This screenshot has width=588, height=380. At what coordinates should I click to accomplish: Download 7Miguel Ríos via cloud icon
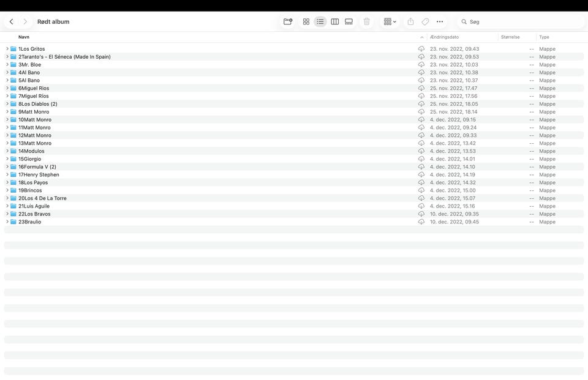421,96
